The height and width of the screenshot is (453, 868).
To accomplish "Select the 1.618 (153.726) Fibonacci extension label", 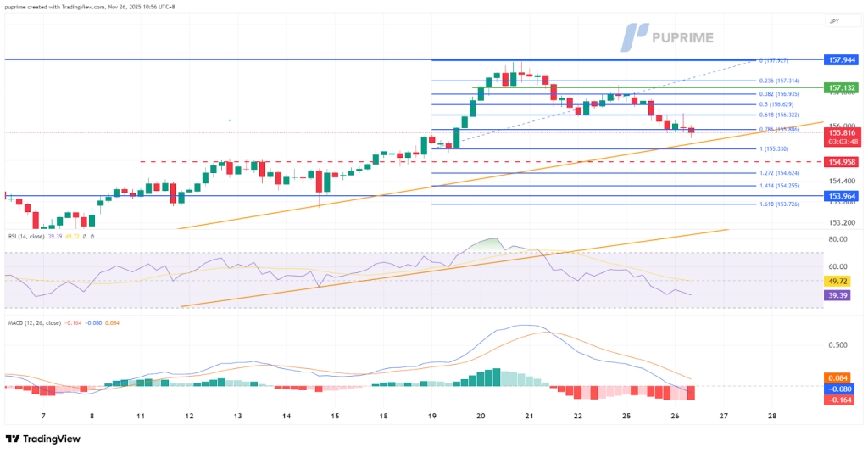I will pos(776,204).
